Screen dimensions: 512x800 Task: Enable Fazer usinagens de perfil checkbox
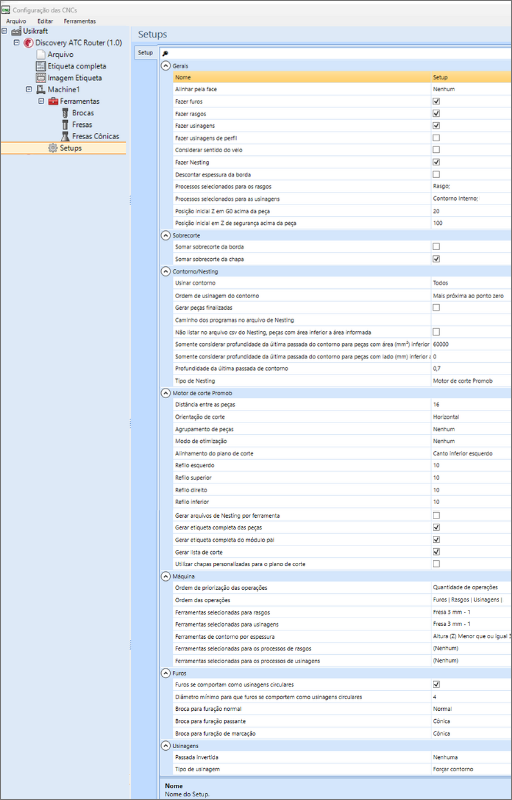coord(436,138)
